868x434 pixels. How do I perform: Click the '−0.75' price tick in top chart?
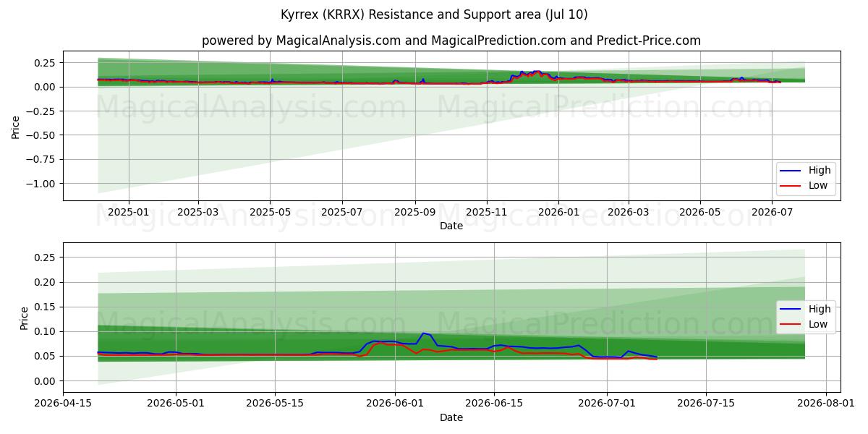click(43, 160)
